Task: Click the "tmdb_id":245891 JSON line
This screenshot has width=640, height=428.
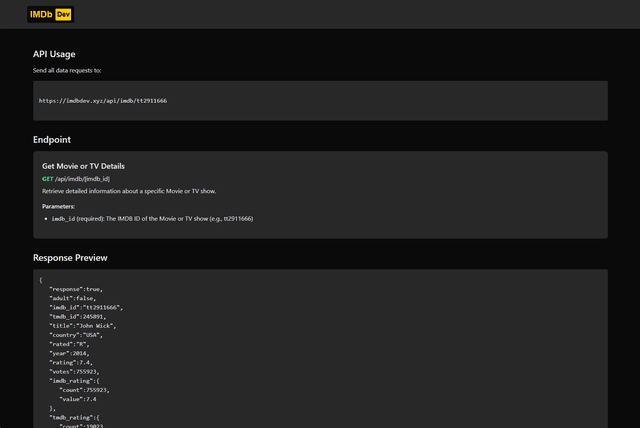Action: [x=79, y=316]
